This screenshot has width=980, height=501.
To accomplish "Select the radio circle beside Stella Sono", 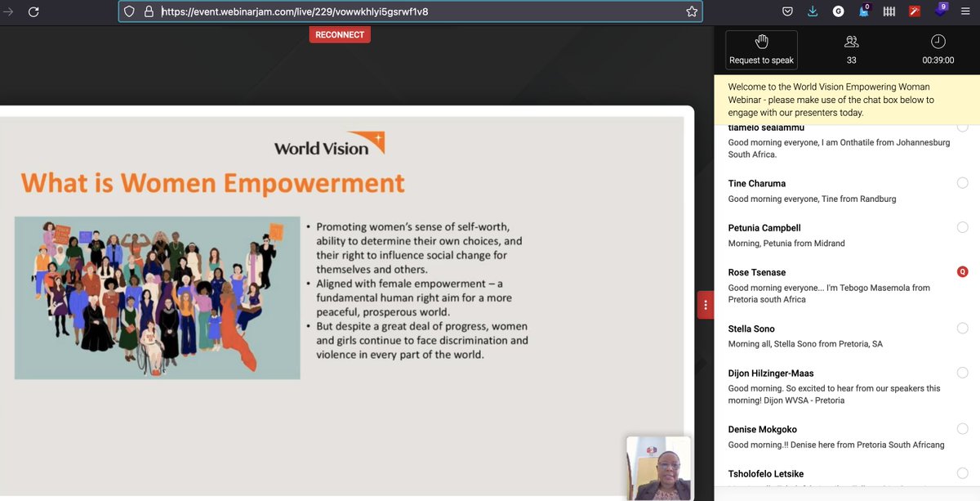I will coord(962,329).
